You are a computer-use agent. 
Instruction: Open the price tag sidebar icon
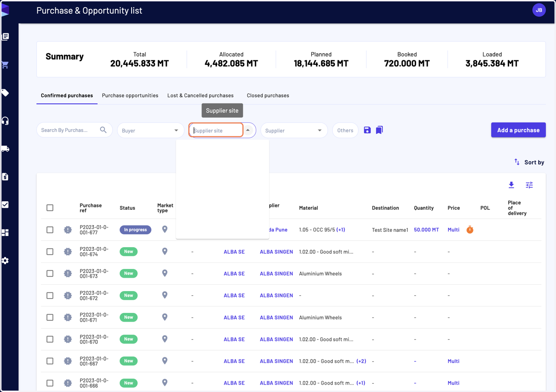[6, 93]
